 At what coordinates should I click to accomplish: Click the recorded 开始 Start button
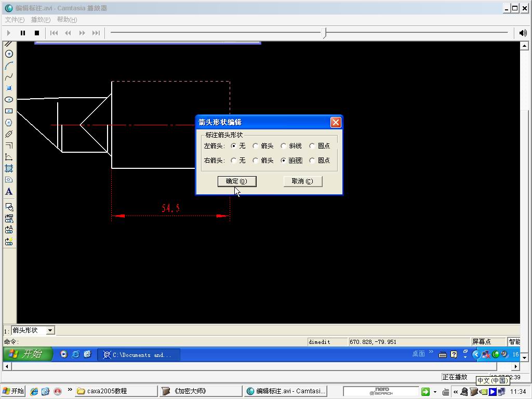28,354
